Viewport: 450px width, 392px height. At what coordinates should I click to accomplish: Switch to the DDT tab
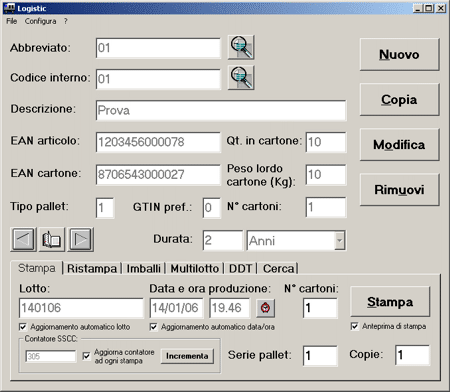[240, 269]
